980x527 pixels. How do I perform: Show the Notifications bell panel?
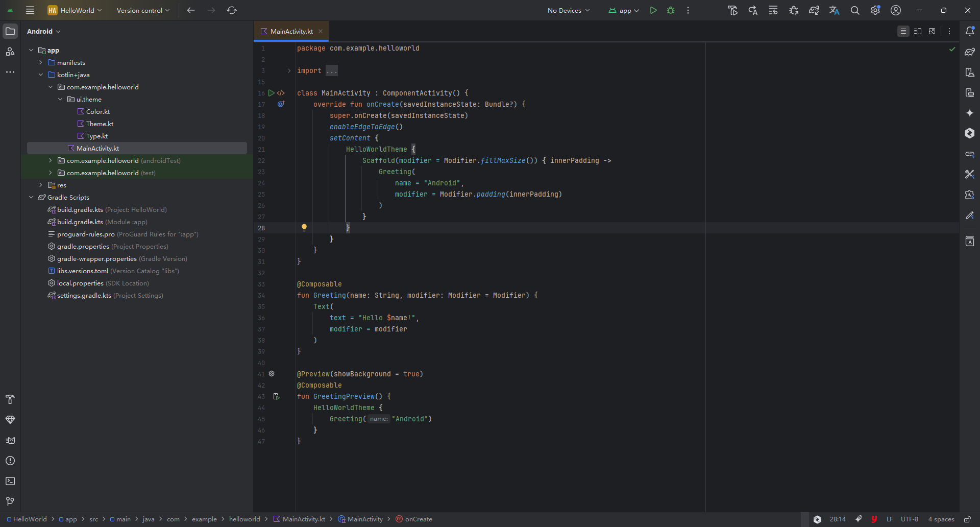[970, 31]
